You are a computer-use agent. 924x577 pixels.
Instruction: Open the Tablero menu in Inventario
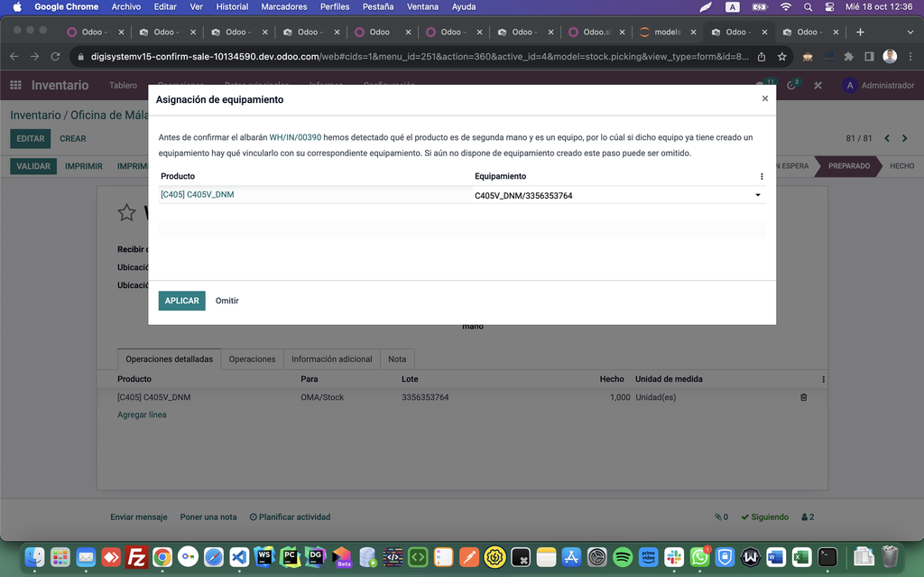[123, 85]
